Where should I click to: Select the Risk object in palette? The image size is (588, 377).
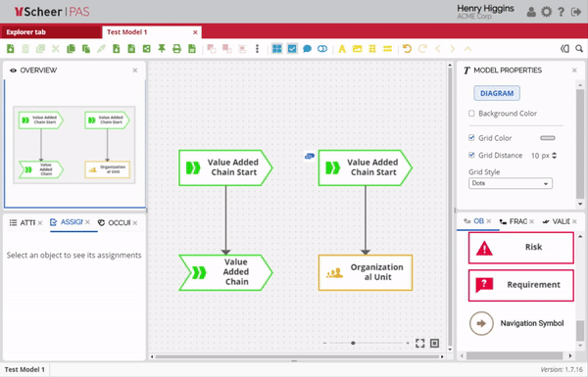pyautogui.click(x=521, y=248)
